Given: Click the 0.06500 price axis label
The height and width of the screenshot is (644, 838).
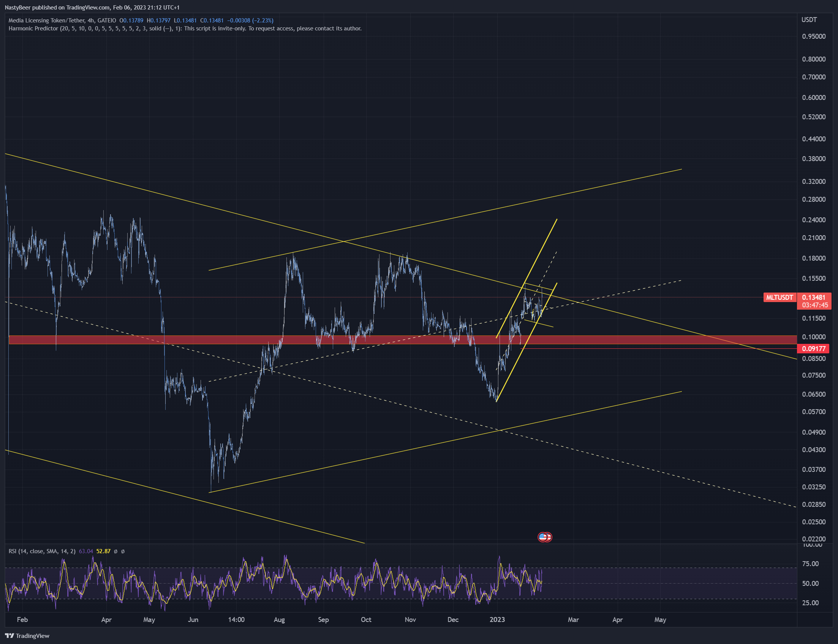Looking at the screenshot, I should 814,394.
